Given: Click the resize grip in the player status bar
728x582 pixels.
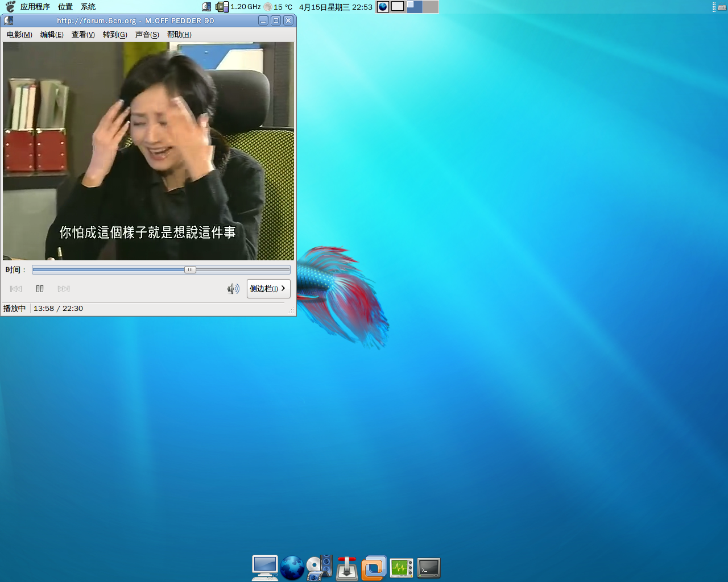Looking at the screenshot, I should point(291,310).
